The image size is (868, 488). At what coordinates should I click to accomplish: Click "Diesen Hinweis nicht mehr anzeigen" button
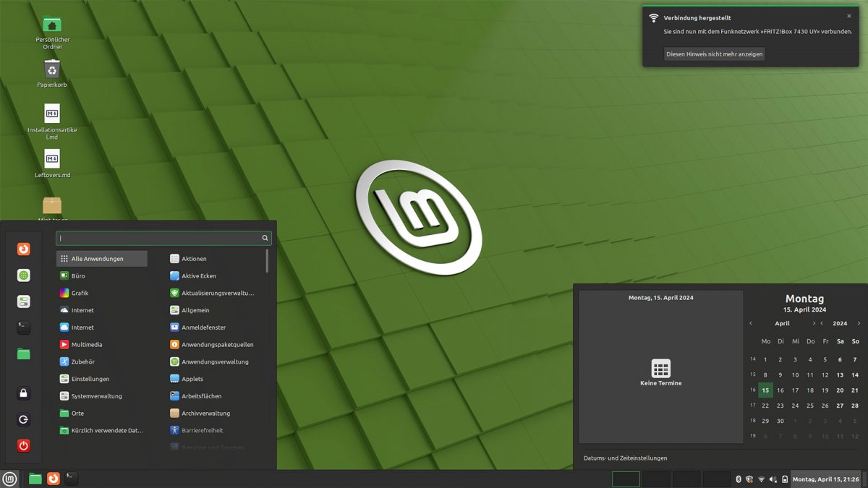click(714, 54)
